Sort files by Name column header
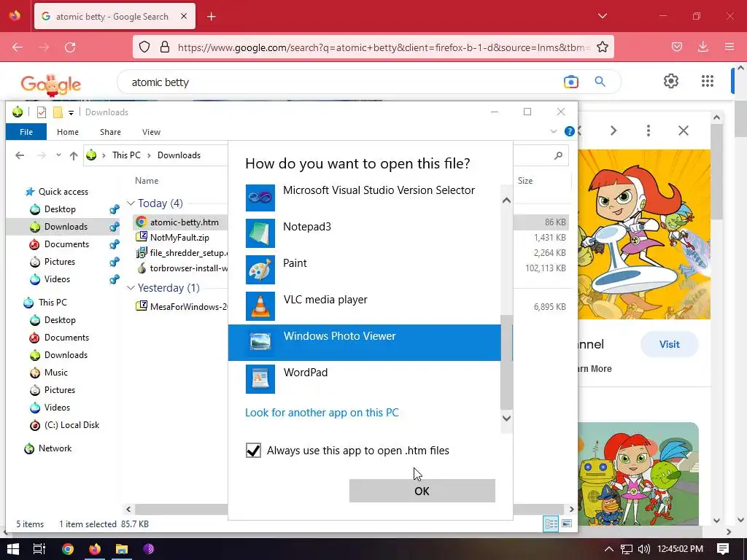747x560 pixels. (147, 181)
